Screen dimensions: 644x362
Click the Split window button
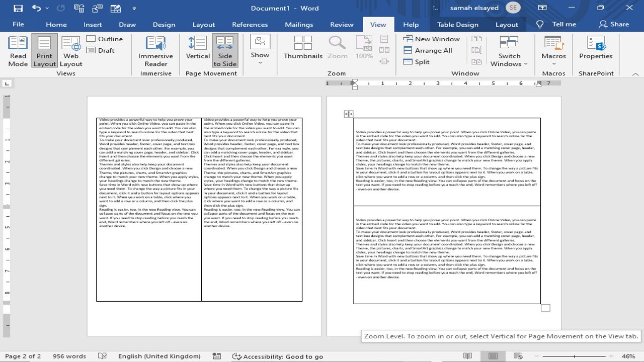click(417, 62)
